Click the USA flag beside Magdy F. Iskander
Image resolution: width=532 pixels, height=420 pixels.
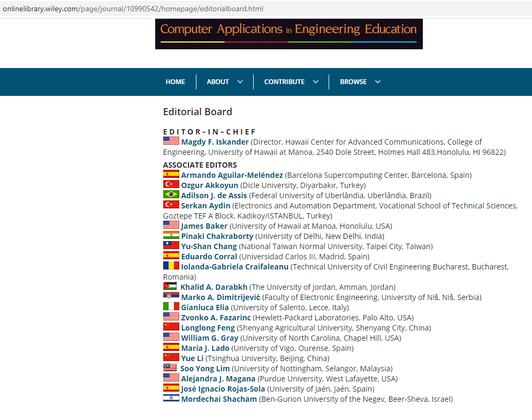[171, 141]
